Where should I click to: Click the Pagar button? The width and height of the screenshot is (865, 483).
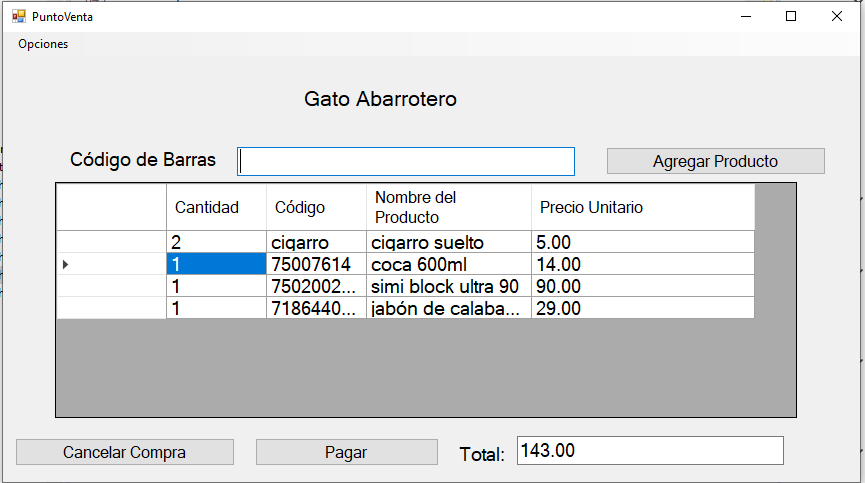point(346,452)
